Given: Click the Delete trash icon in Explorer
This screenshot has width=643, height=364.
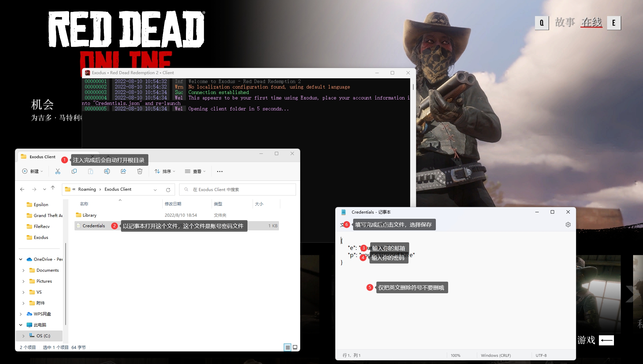Looking at the screenshot, I should (x=140, y=171).
